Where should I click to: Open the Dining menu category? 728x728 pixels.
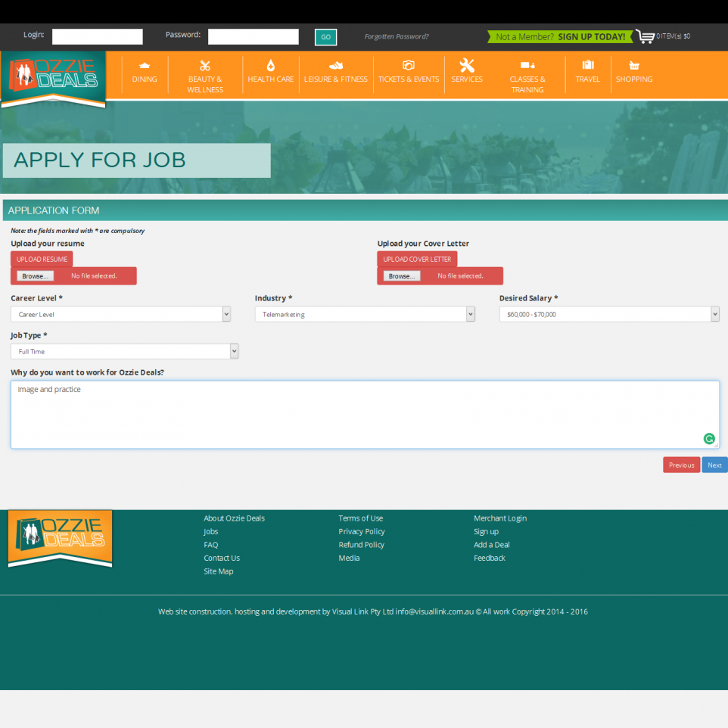(145, 79)
